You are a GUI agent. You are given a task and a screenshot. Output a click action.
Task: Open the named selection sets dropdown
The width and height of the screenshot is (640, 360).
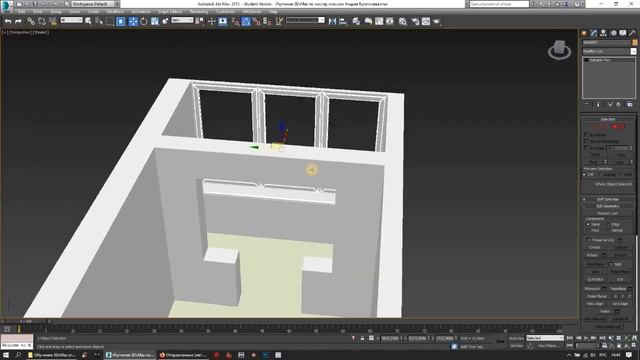pyautogui.click(x=305, y=20)
